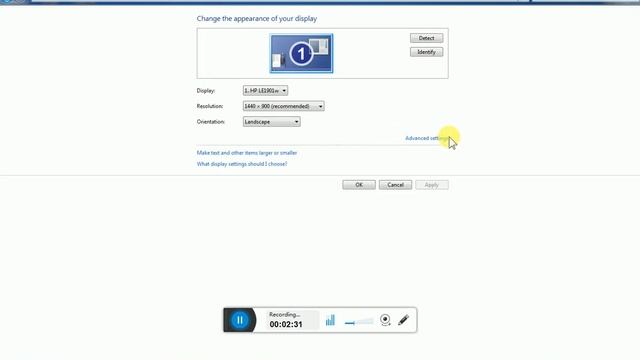Open the Orientation dropdown
Viewport: 640px width, 360px height.
[x=271, y=122]
